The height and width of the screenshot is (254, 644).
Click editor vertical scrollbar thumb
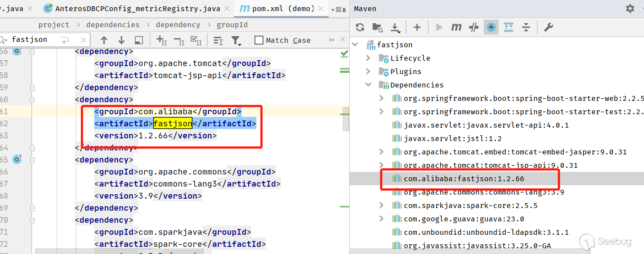(346, 119)
